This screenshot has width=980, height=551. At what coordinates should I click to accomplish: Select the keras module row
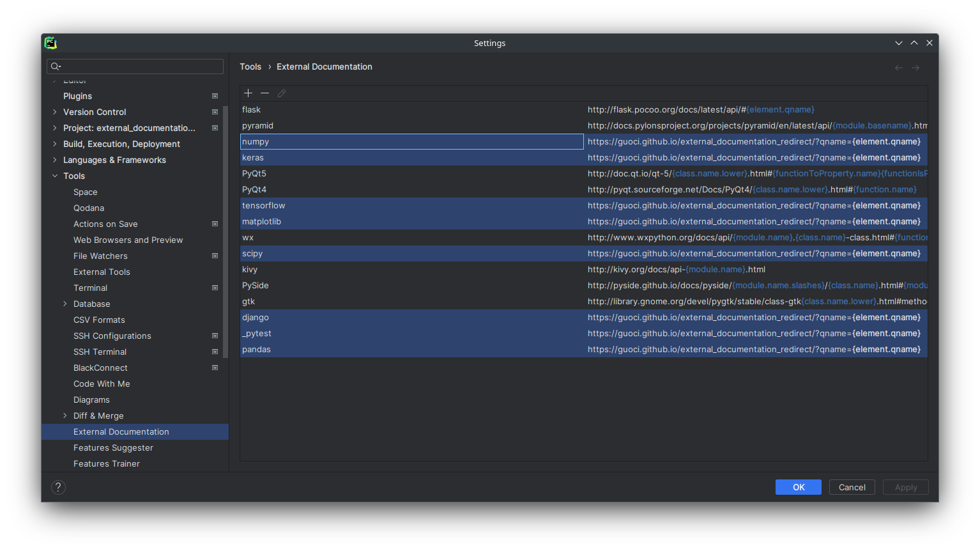(584, 158)
